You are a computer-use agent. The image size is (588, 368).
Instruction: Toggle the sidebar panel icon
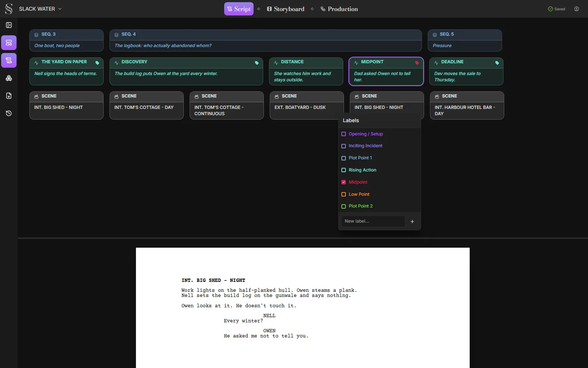9,25
